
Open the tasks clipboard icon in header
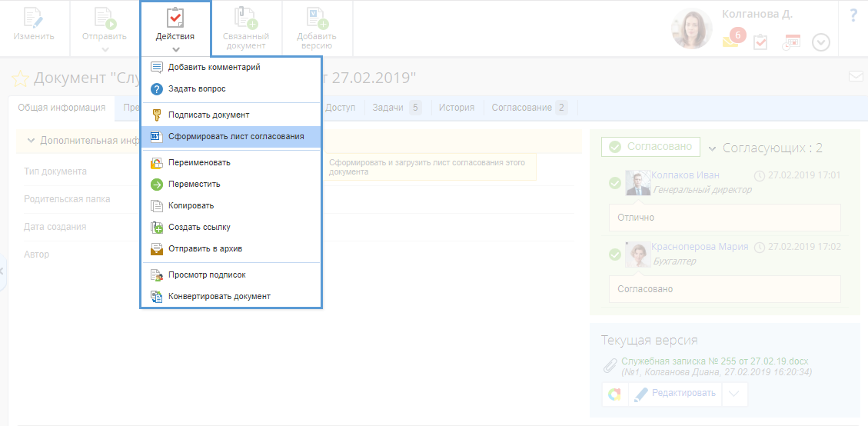[760, 42]
